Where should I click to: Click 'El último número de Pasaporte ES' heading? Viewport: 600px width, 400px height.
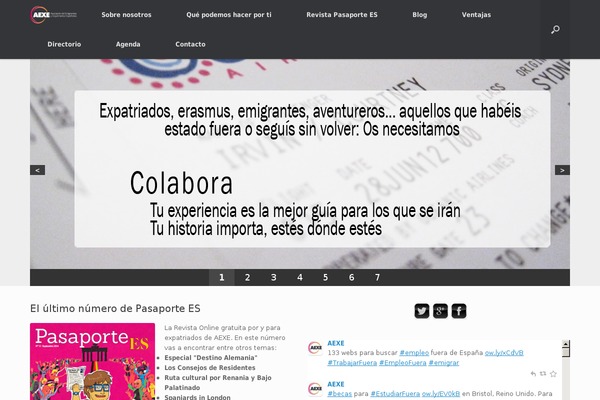pyautogui.click(x=115, y=309)
